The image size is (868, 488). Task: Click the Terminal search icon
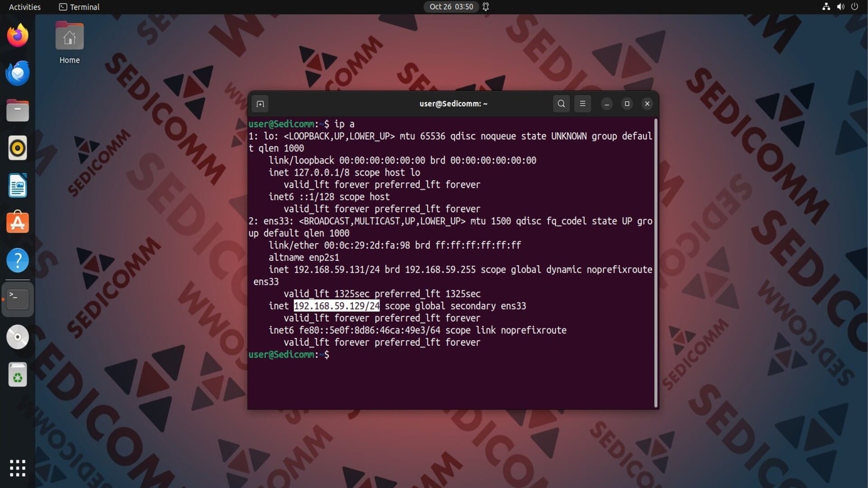pos(561,104)
